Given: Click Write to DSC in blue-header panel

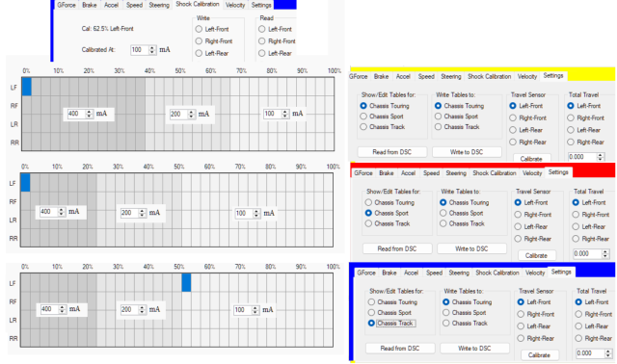Looking at the screenshot, I should pos(474,349).
